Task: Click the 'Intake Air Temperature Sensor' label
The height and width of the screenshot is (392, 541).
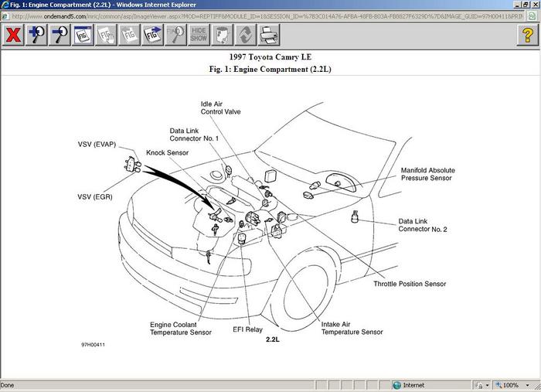Action: click(x=352, y=328)
